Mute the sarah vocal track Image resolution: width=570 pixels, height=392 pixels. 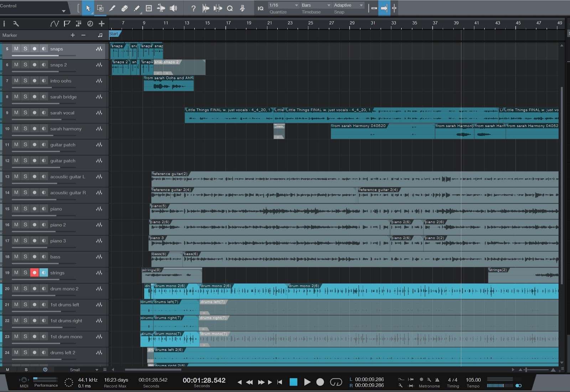click(16, 113)
